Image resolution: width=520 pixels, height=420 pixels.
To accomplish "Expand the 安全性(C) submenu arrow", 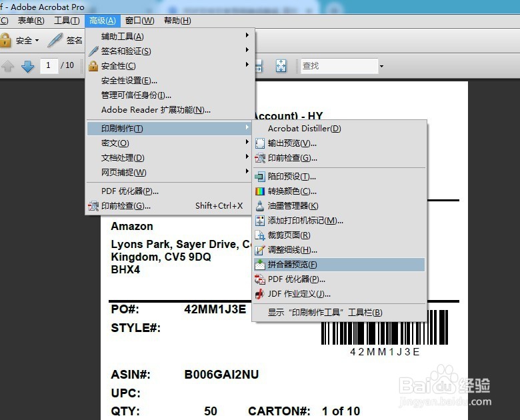I will point(247,65).
